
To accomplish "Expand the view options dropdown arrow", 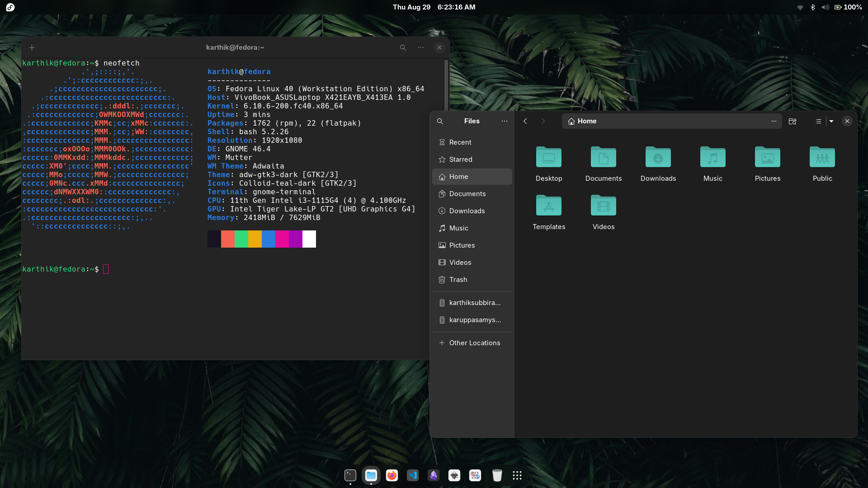I will 831,121.
